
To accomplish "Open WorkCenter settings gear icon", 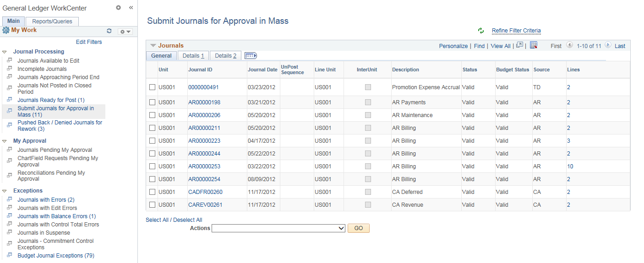I will click(119, 8).
